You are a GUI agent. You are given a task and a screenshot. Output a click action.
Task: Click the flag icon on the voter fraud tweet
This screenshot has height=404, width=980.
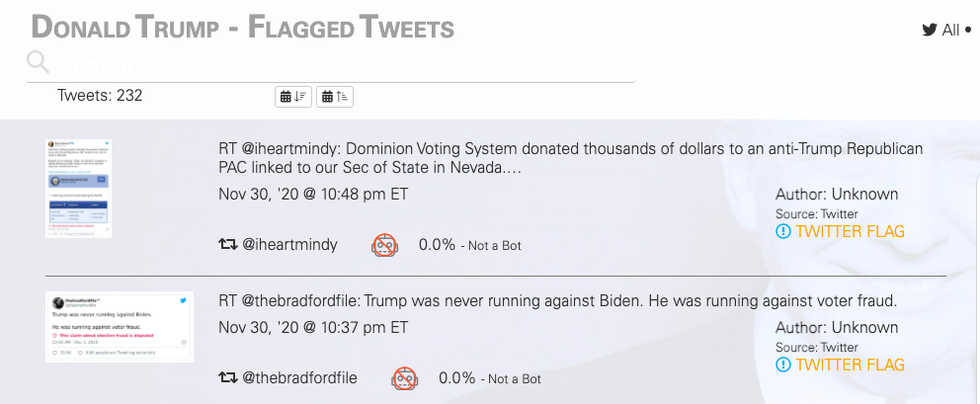pos(783,365)
